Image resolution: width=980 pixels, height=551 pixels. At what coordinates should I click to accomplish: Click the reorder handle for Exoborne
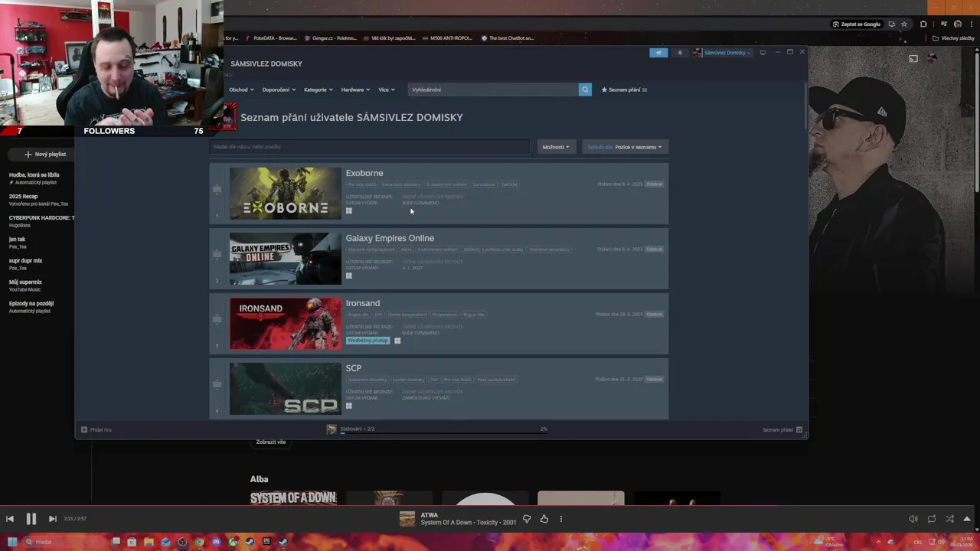217,189
